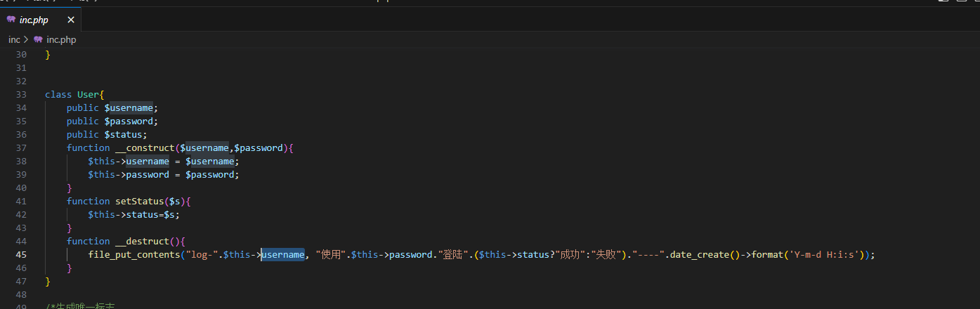The width and height of the screenshot is (980, 309).
Task: Click the highlighted 'username' on line 45
Action: tap(283, 254)
